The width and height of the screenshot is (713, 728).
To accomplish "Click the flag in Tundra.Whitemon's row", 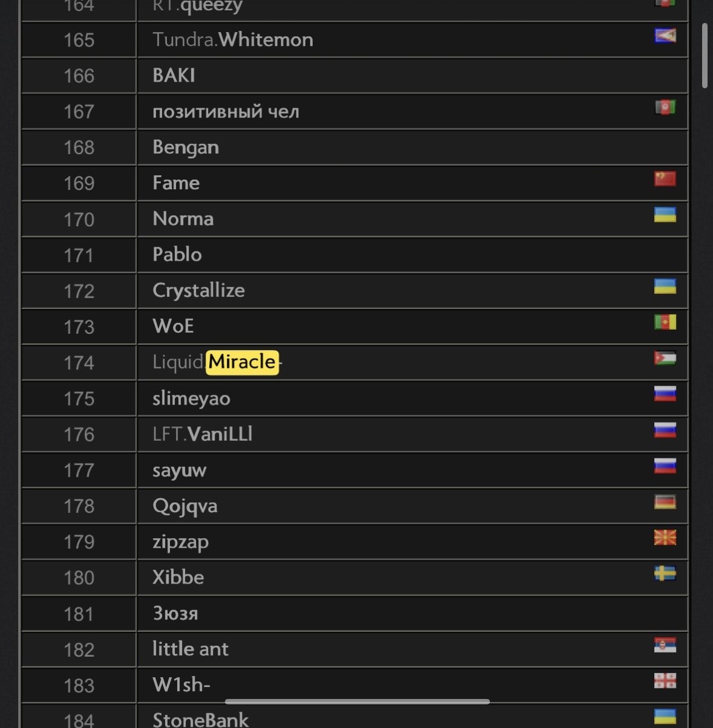I will click(665, 36).
